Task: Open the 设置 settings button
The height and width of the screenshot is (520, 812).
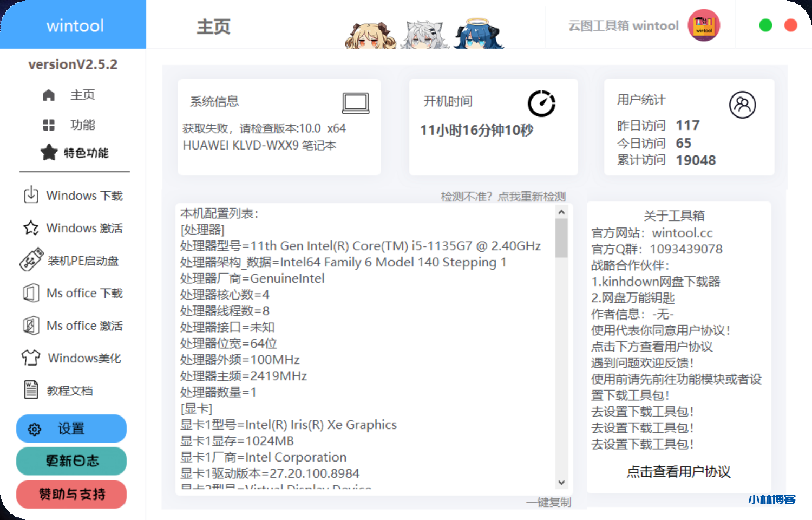Action: (71, 428)
